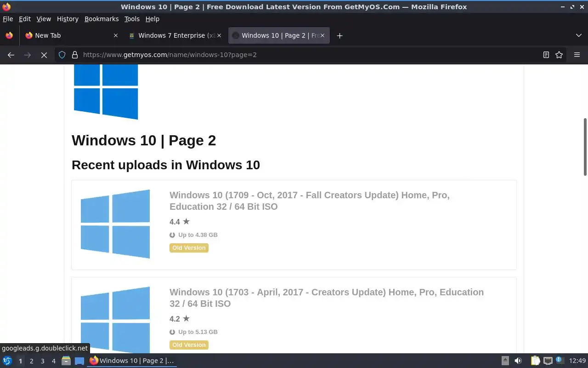Click the 4.4 star rating
The height and width of the screenshot is (368, 588).
point(180,222)
